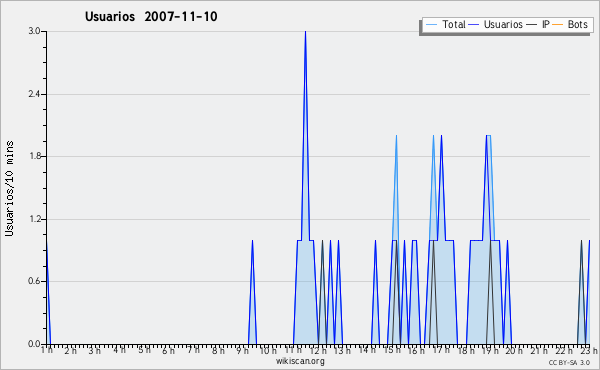600x370 pixels.
Task: Click the y-axis value 1.8
Action: pyautogui.click(x=34, y=156)
